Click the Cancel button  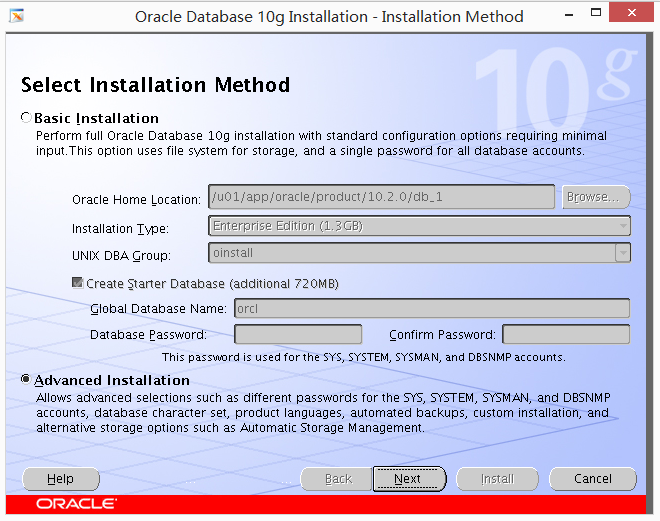pos(593,479)
